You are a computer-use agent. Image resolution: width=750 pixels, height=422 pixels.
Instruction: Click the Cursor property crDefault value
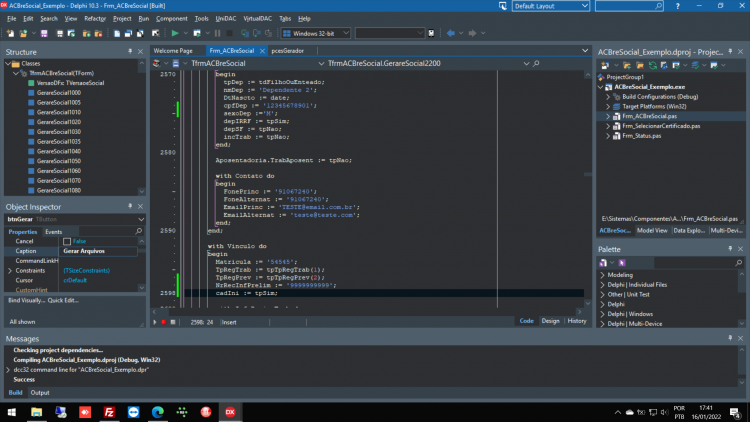tap(75, 280)
